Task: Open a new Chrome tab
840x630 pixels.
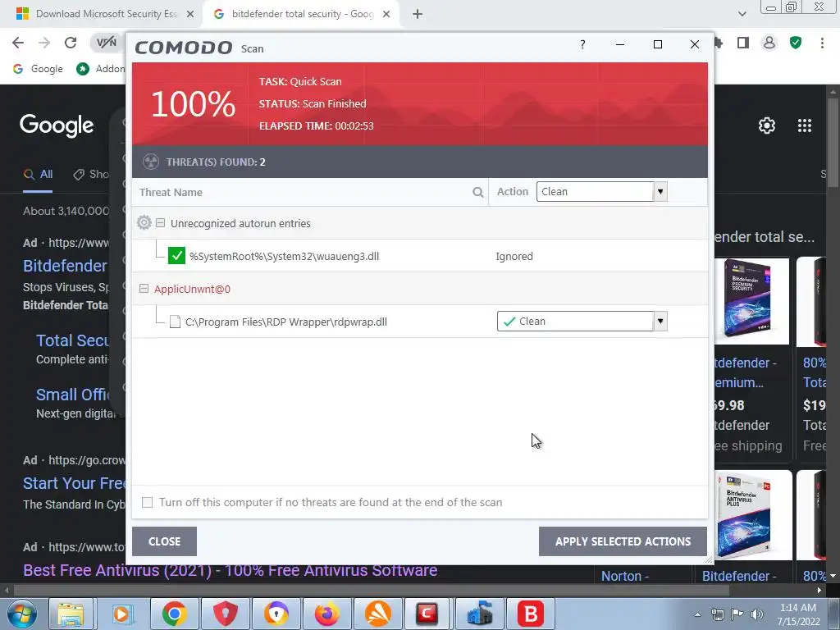Action: [418, 15]
